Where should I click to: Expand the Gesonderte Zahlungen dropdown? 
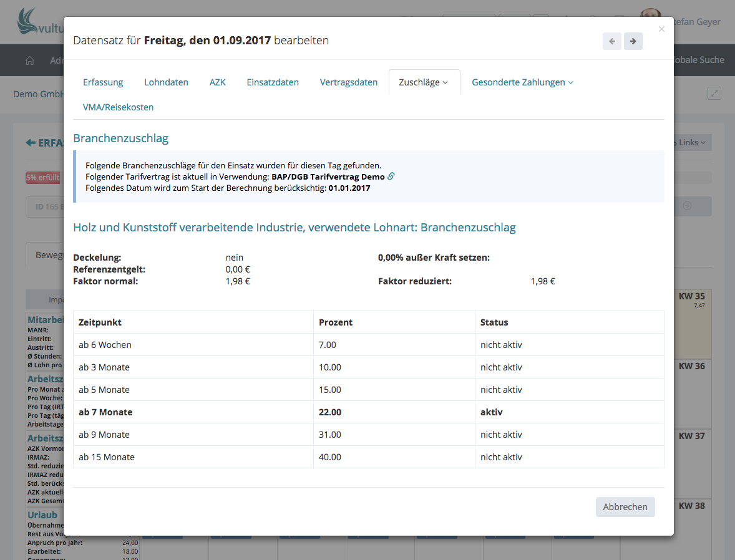[522, 82]
